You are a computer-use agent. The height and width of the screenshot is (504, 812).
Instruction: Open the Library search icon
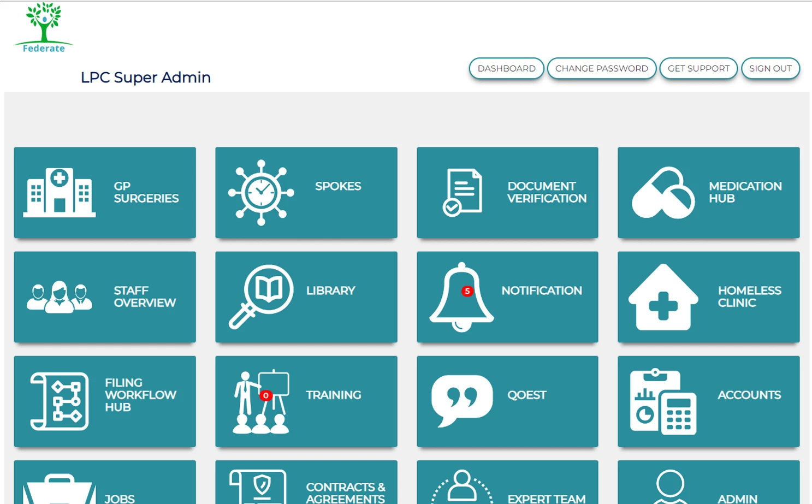306,297
